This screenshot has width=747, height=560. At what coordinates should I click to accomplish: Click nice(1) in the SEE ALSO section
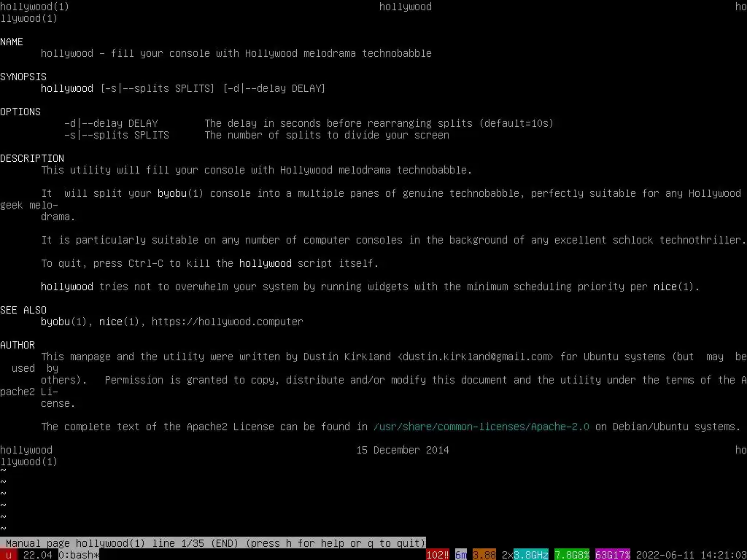119,322
